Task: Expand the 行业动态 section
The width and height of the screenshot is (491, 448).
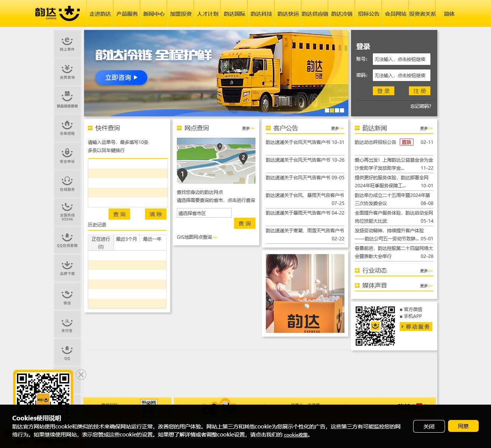Action: [x=357, y=270]
